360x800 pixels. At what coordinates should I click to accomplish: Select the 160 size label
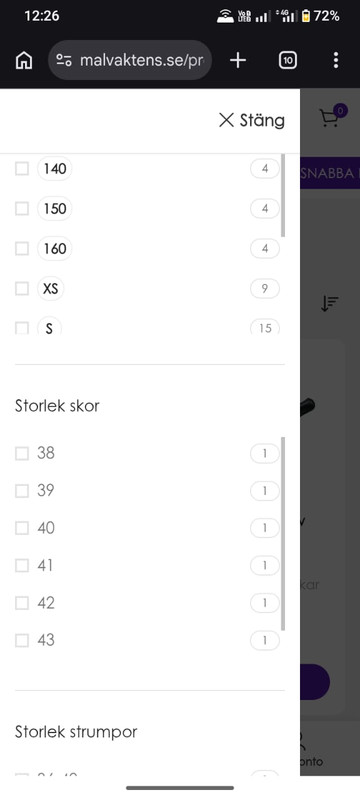[55, 249]
